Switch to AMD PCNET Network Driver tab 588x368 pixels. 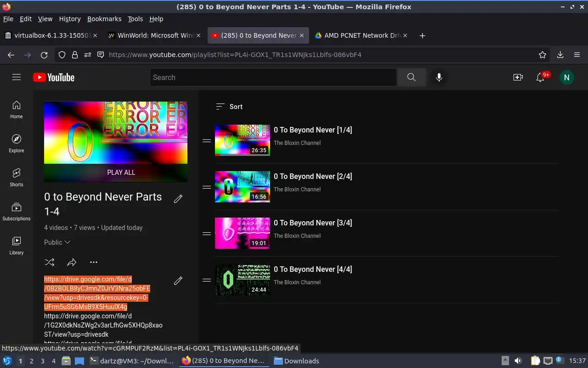[362, 35]
